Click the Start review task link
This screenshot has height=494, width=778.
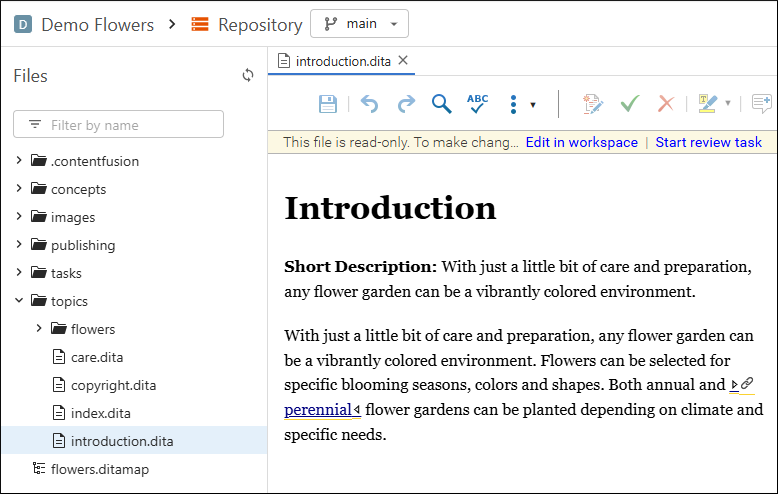708,142
